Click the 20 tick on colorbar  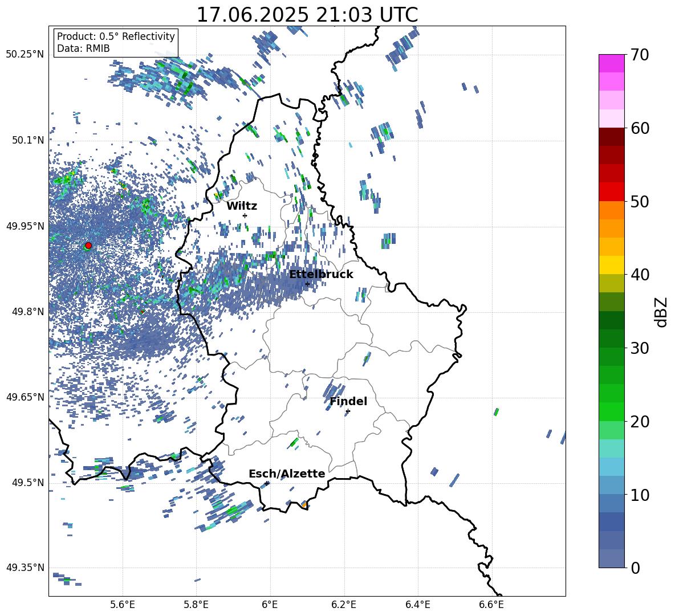tap(640, 422)
